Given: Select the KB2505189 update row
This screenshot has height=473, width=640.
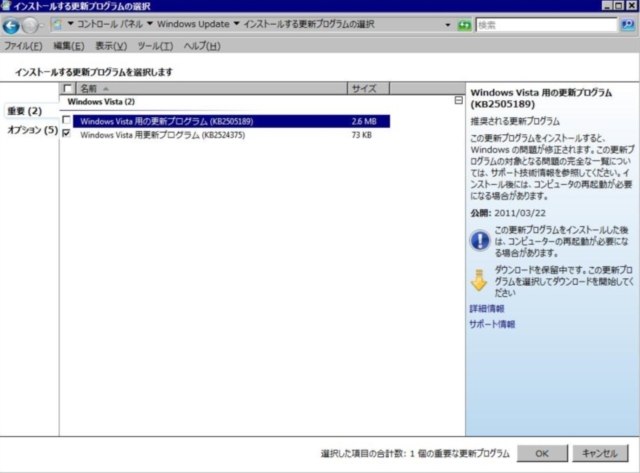Looking at the screenshot, I should (231, 121).
